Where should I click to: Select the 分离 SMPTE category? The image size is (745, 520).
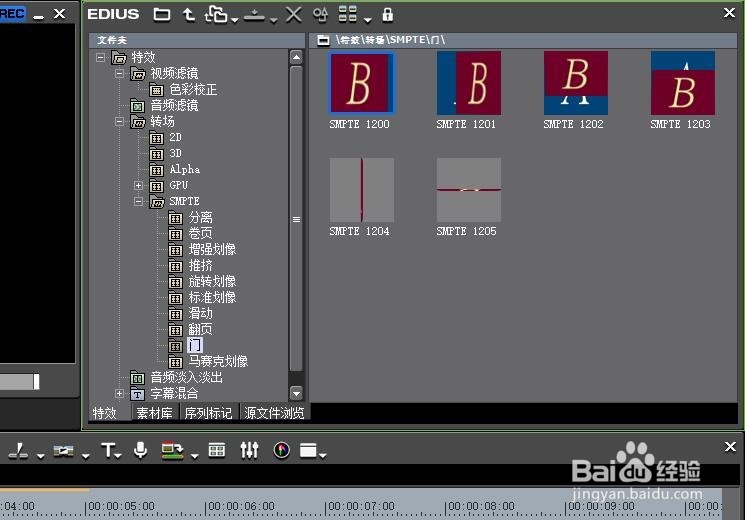point(201,217)
